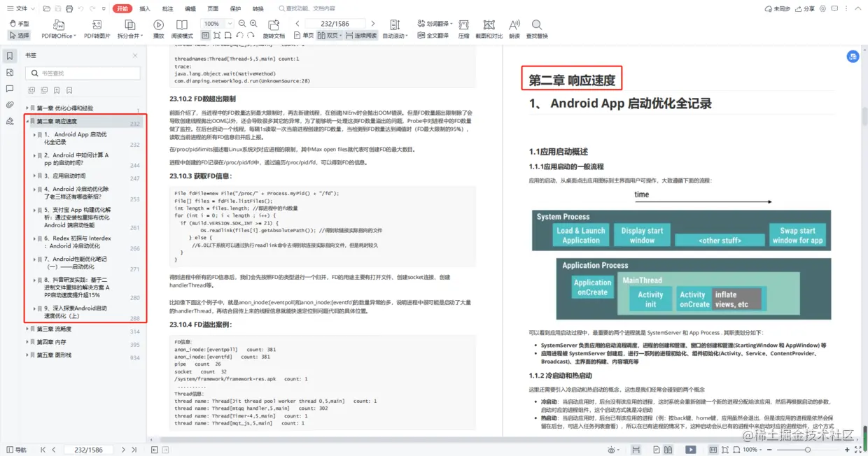Close the 书签 bookmark panel
Image resolution: width=868 pixels, height=456 pixels.
(135, 55)
